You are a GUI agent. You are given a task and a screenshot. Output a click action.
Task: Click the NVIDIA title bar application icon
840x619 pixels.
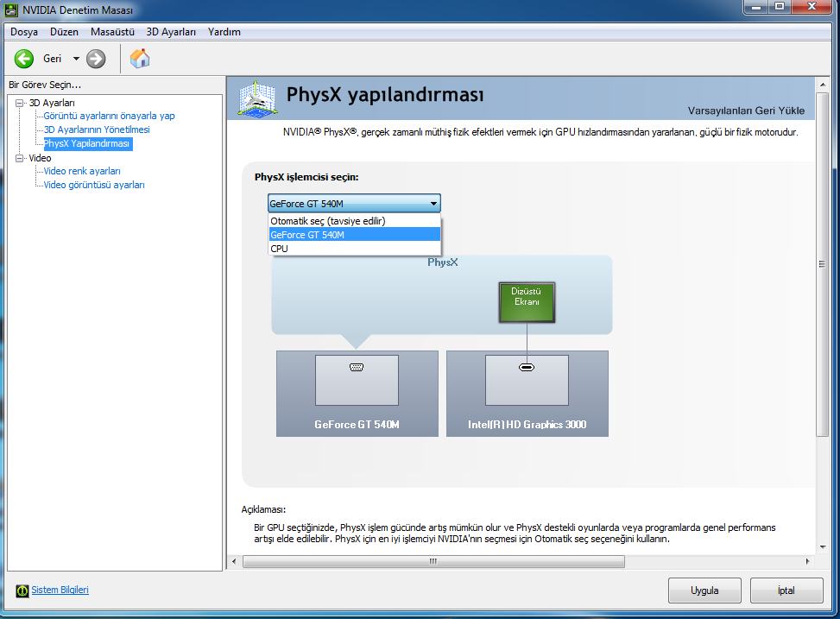pos(11,9)
